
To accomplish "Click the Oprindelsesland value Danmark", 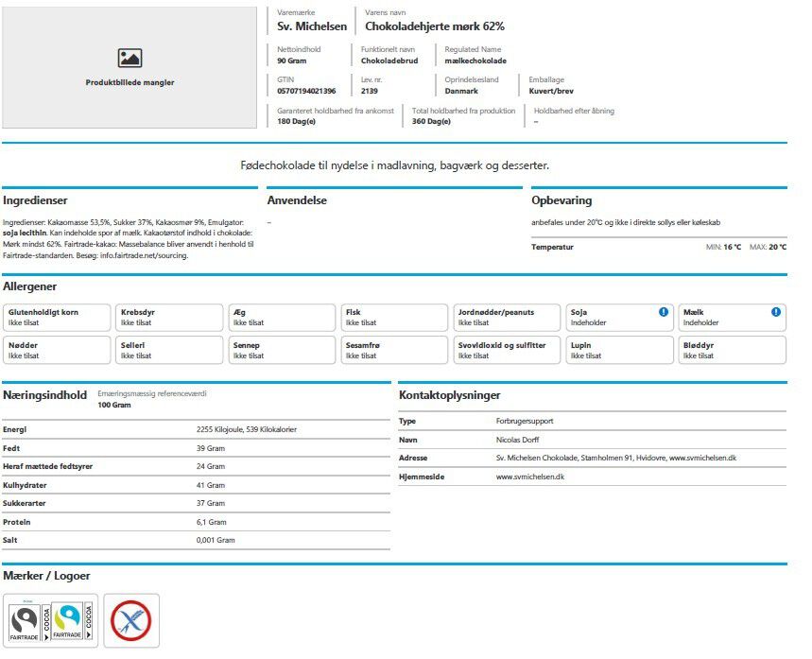I will 461,91.
